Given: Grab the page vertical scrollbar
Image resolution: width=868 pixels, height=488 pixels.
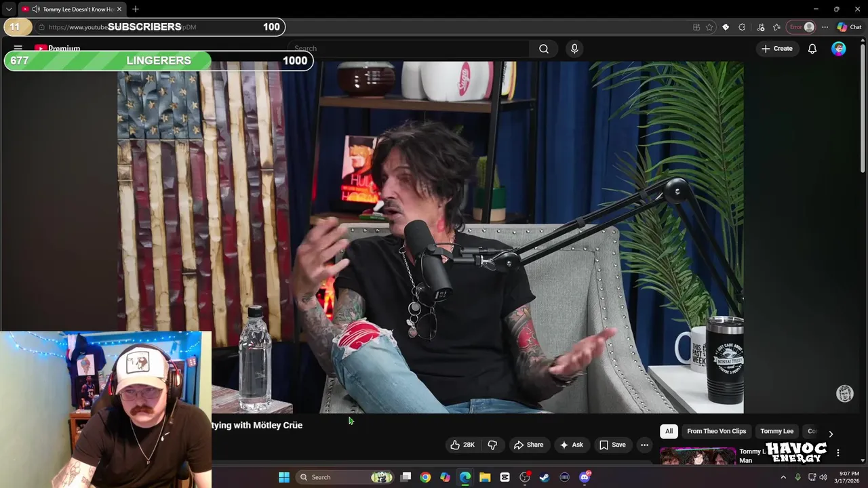Looking at the screenshot, I should 863,108.
